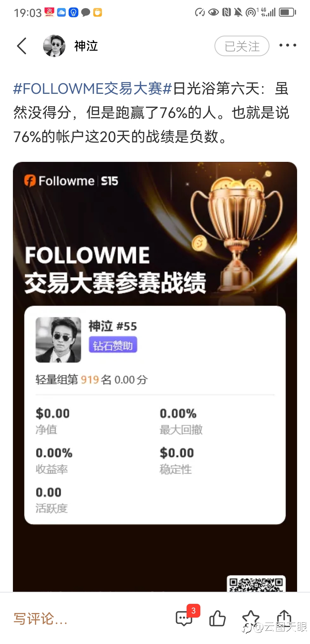The image size is (310, 644).
Task: Open 神泣 author avatar at top
Action: (x=54, y=46)
